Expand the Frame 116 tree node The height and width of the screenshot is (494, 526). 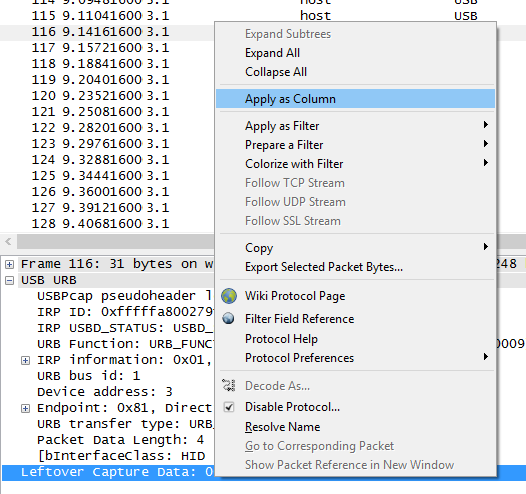(x=9, y=264)
